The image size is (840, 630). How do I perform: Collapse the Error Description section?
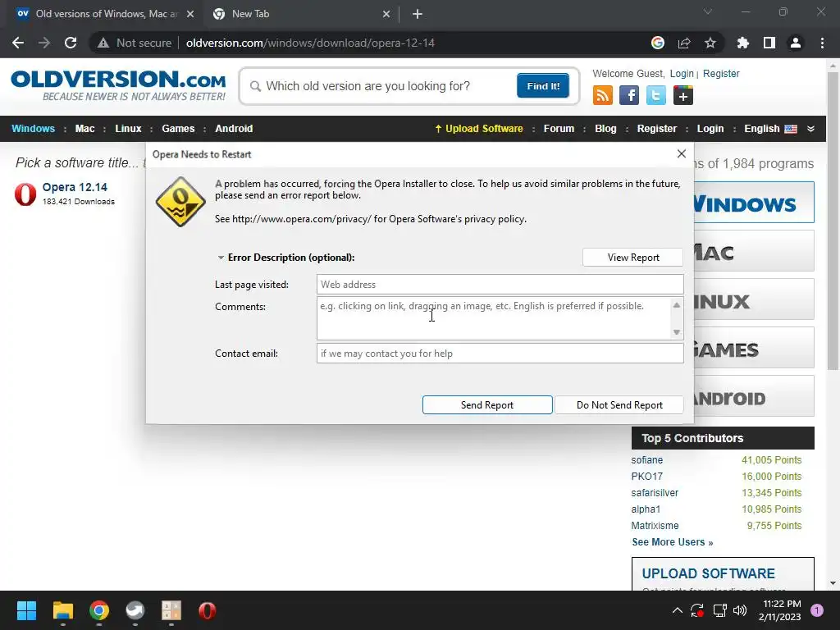coord(221,258)
